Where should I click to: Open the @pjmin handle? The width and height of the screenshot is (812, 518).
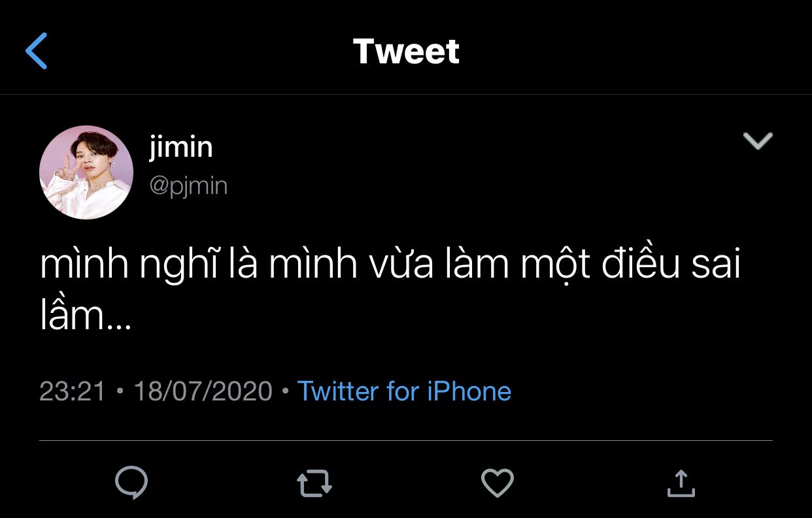[x=188, y=186]
